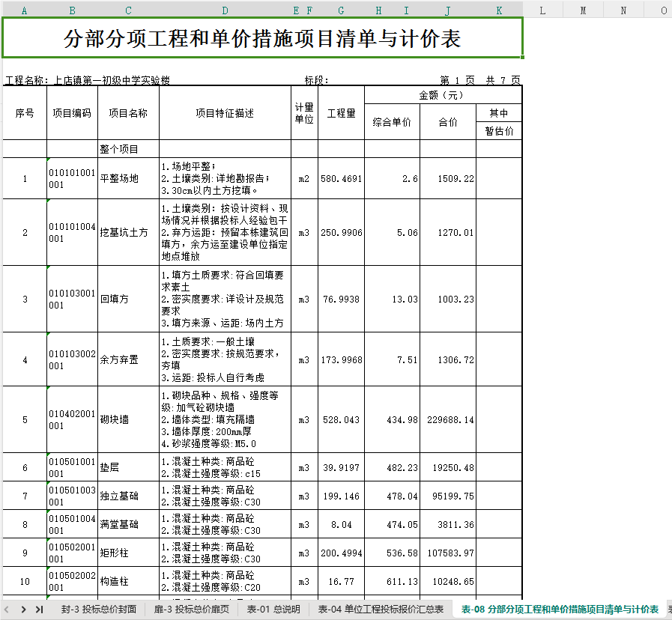672x620 pixels.
Task: Go to the previous sheet tab arrow
Action: click(x=7, y=610)
